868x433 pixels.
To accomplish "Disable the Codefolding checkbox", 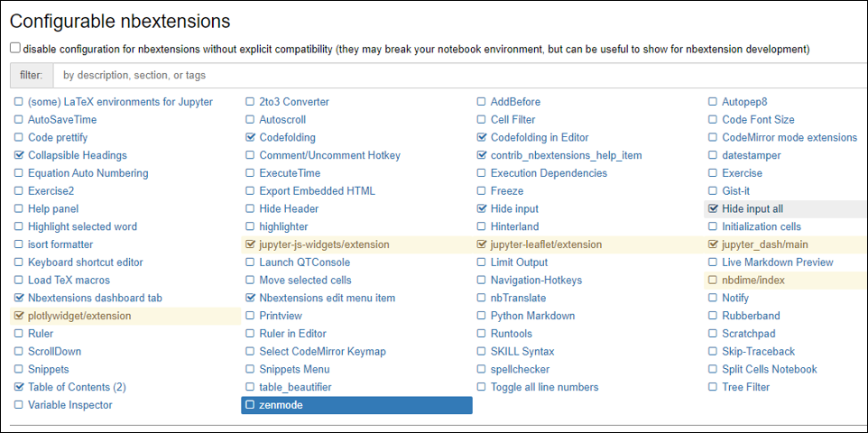I will (251, 138).
